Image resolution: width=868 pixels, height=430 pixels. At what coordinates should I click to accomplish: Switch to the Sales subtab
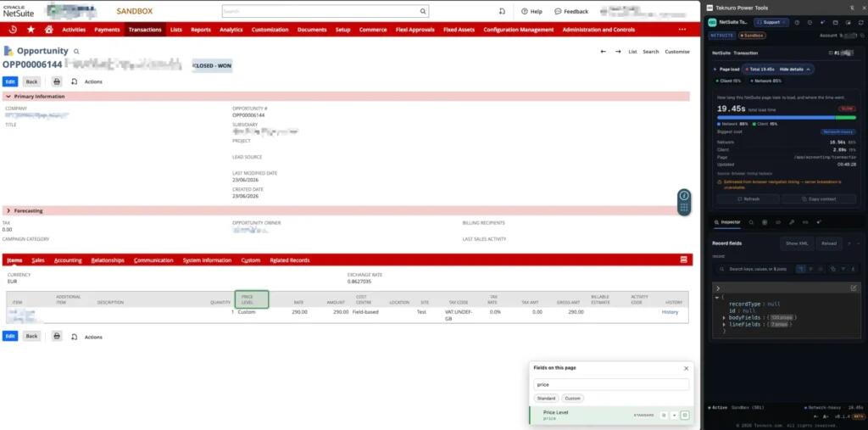click(38, 260)
